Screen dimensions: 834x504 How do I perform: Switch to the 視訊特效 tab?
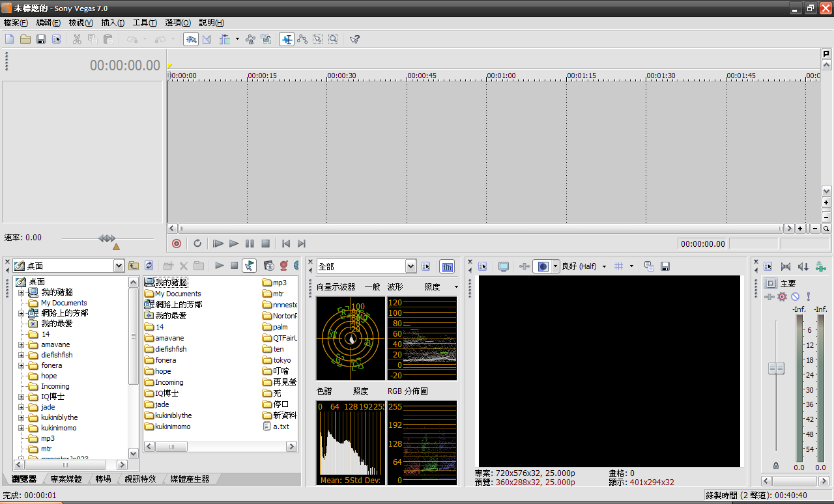[140, 479]
